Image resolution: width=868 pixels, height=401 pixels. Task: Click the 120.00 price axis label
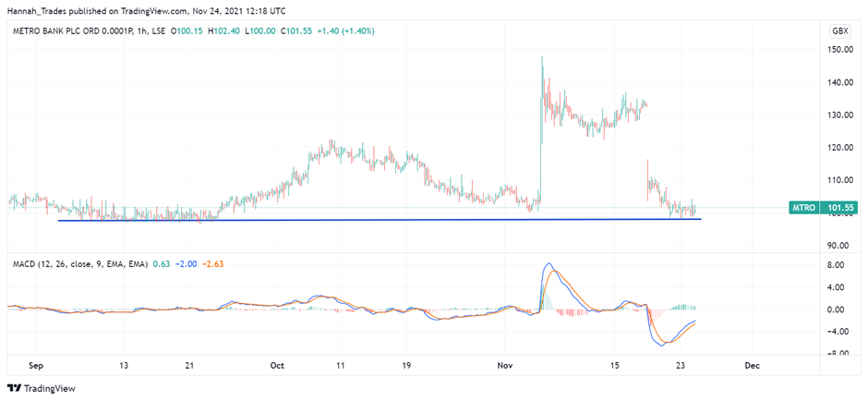(x=838, y=148)
